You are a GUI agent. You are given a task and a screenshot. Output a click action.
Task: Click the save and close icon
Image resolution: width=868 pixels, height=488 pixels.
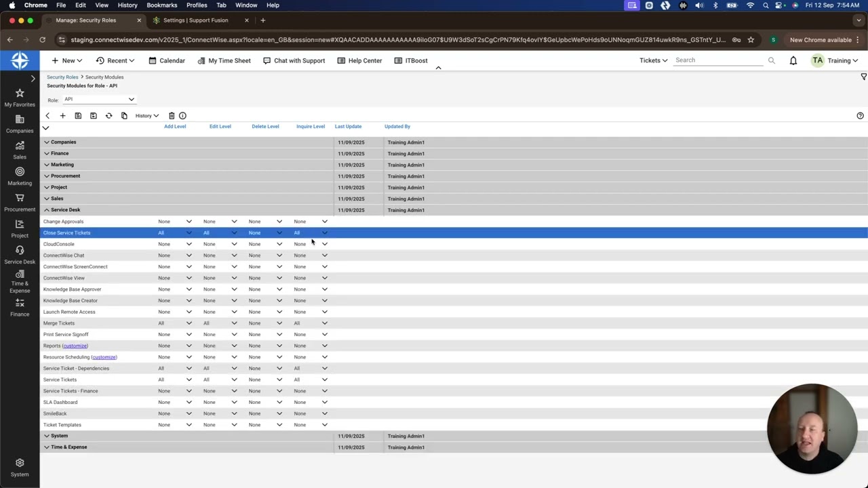94,116
